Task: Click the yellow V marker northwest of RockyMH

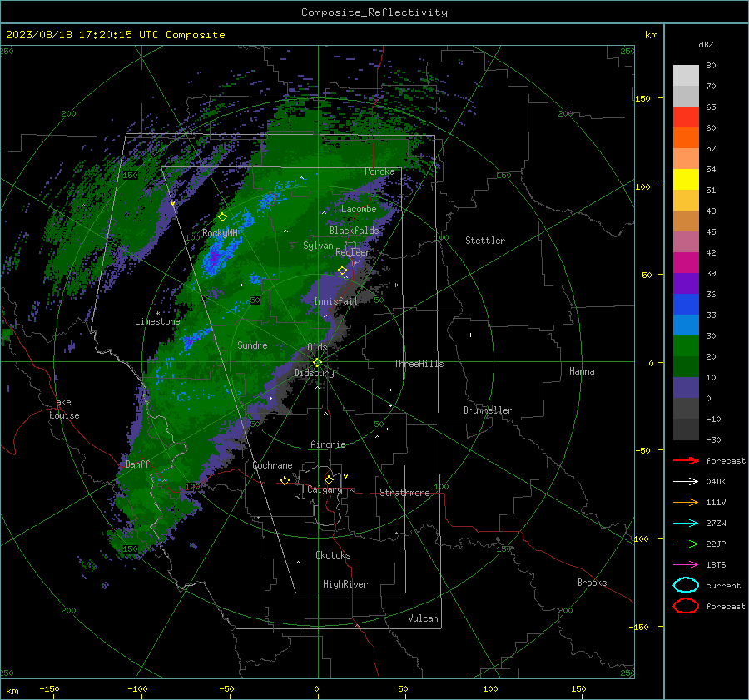Action: (x=172, y=203)
